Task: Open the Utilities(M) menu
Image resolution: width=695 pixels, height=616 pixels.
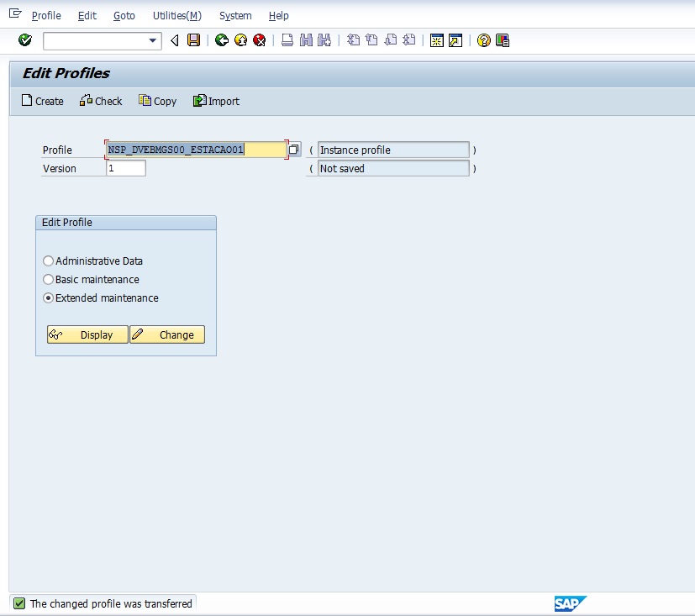Action: coord(176,16)
